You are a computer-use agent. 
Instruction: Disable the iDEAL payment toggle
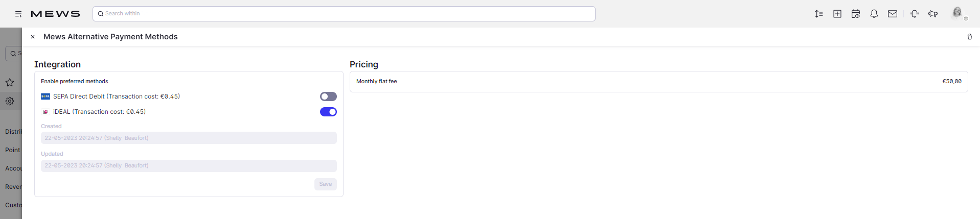pos(328,112)
